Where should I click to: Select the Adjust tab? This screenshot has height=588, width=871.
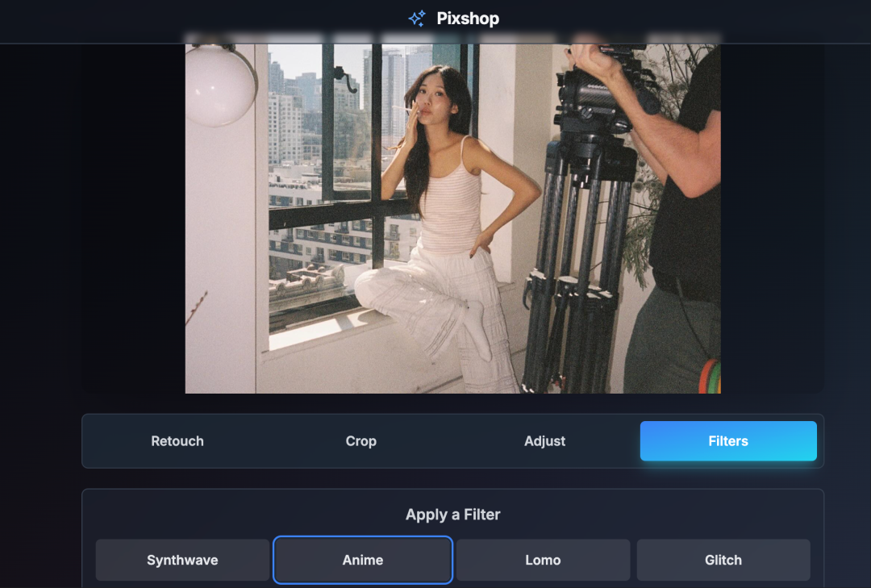tap(544, 441)
